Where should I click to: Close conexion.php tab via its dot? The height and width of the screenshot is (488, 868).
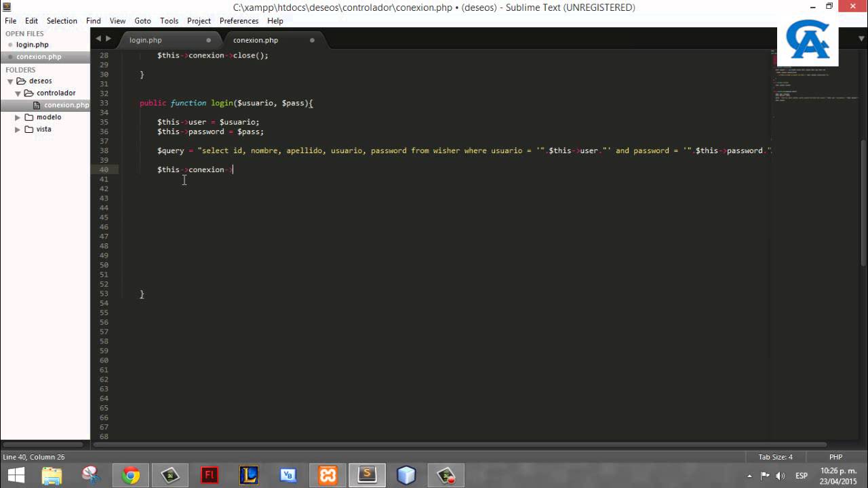pyautogui.click(x=312, y=40)
